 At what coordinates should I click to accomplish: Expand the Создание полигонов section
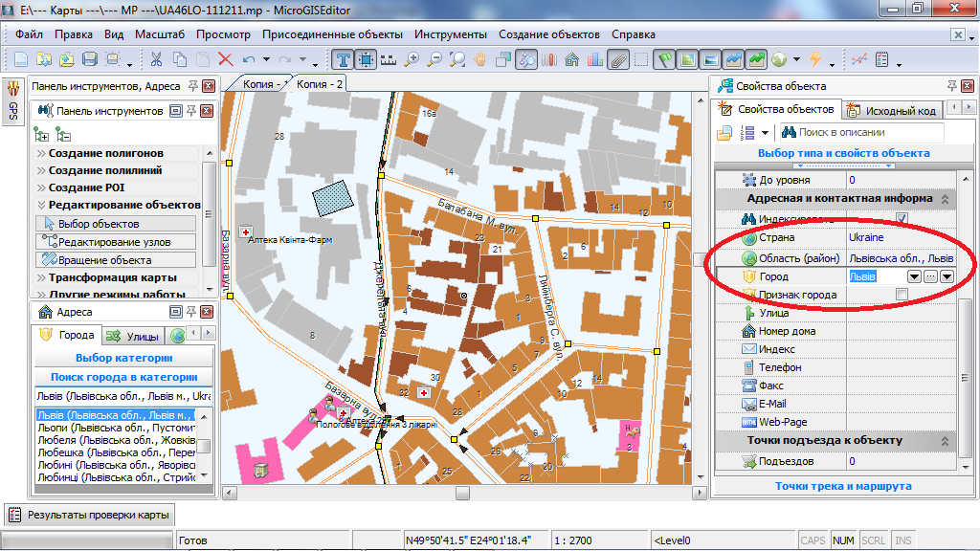tap(105, 153)
